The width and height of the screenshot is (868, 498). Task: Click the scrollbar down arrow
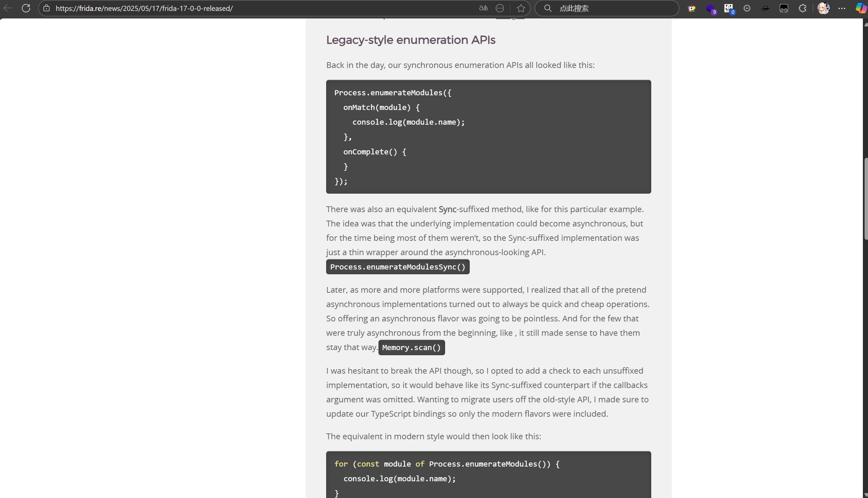coord(866,495)
